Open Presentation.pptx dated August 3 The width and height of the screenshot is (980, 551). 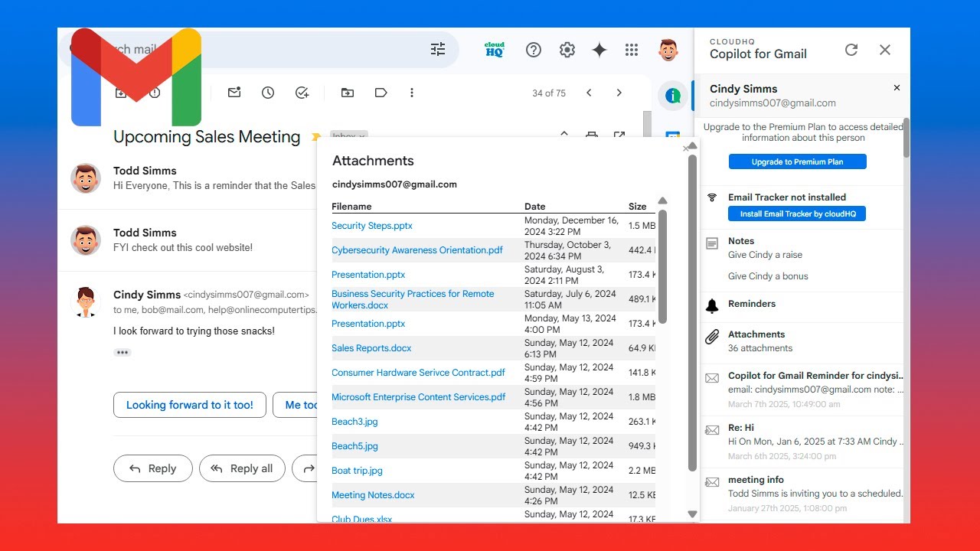[x=368, y=275]
